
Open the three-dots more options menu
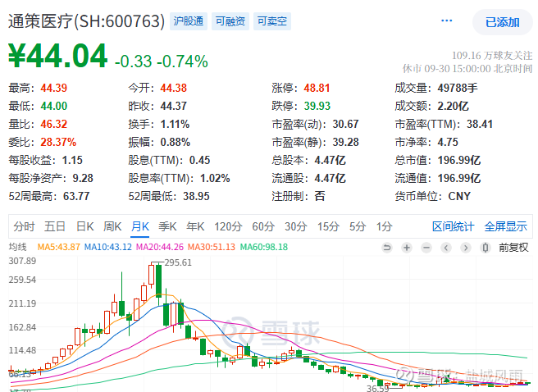click(446, 21)
